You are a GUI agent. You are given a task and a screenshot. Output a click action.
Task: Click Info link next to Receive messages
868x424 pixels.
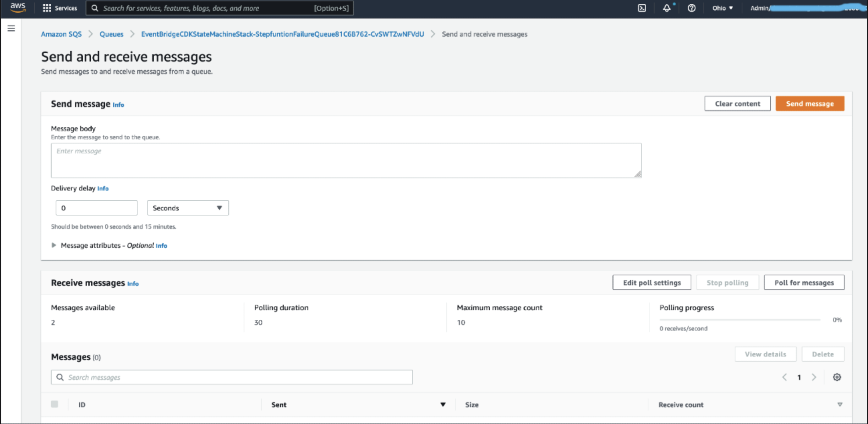[133, 284]
